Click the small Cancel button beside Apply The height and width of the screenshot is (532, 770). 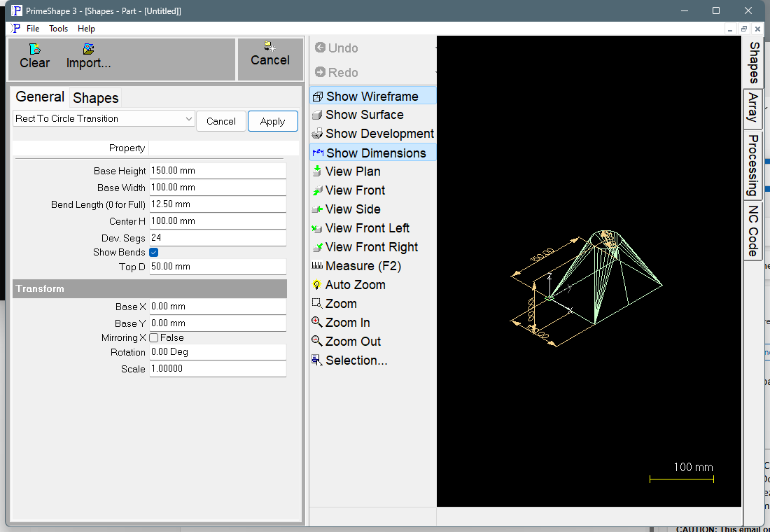(221, 121)
